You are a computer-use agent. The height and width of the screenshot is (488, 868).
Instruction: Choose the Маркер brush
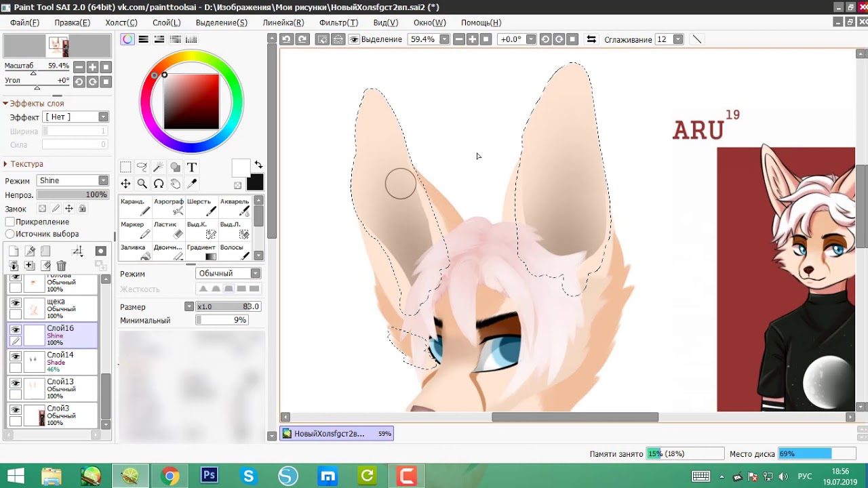coord(135,230)
